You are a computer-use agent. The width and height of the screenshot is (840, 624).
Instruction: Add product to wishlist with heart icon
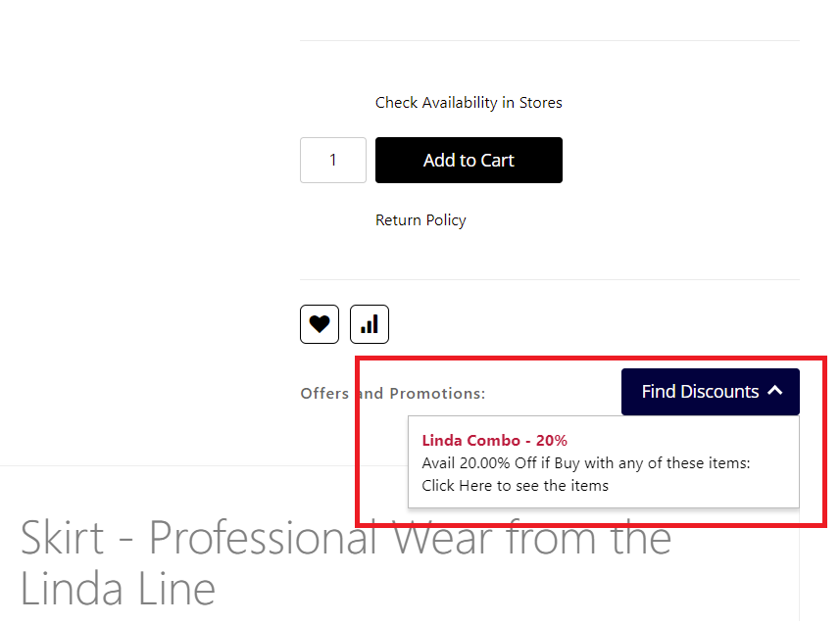point(320,324)
